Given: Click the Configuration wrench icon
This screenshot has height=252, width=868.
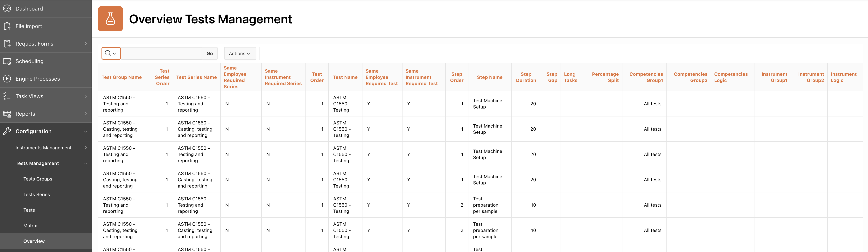Looking at the screenshot, I should tap(7, 131).
